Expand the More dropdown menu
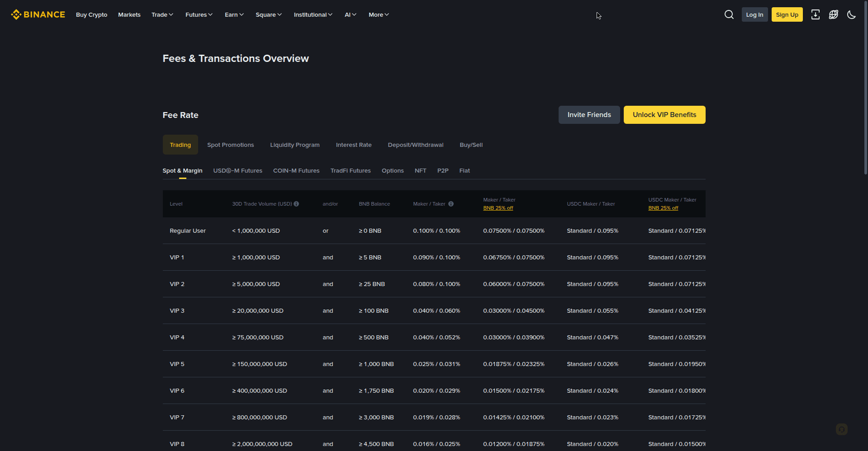 pos(379,14)
